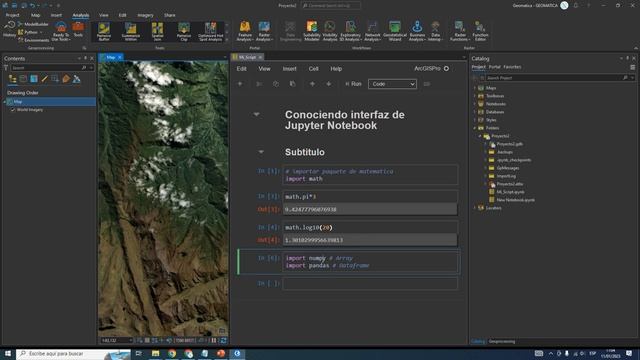Open Geoprocessing Environments settings
The image size is (640, 360).
pyautogui.click(x=33, y=40)
